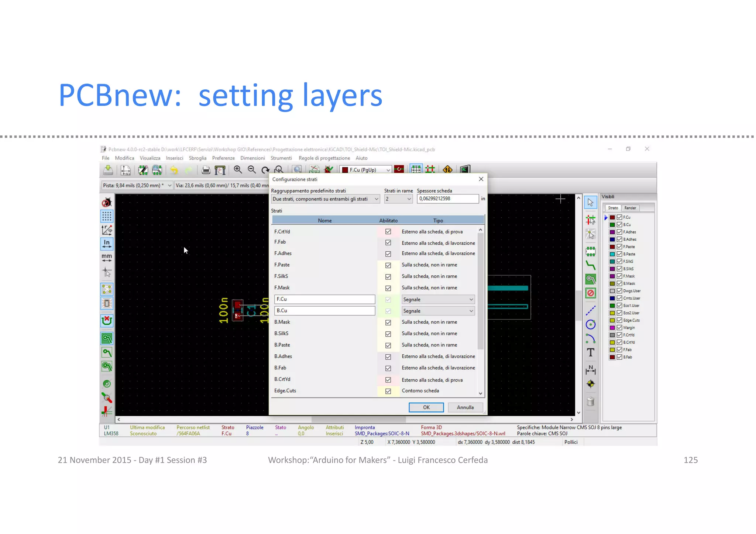Select the route track tool
756x534 pixels.
click(590, 265)
